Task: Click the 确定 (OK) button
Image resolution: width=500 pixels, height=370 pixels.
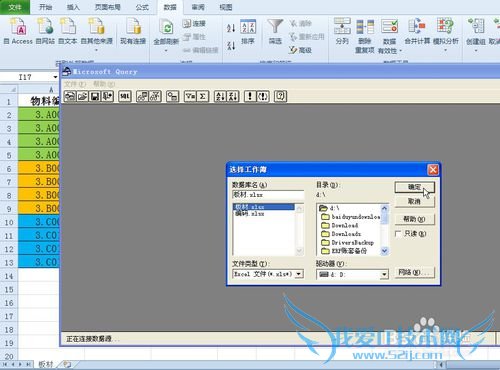Action: [x=415, y=187]
